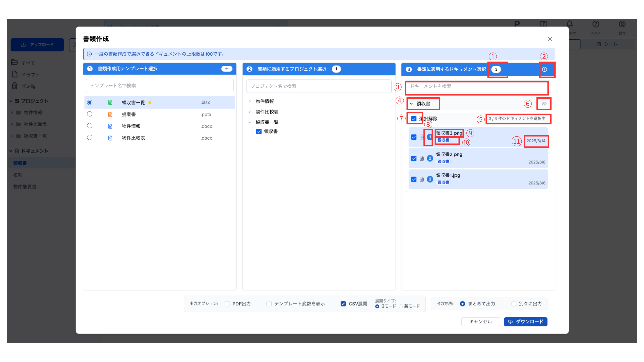The image size is (644, 362).
Task: Click the blue docx icon for 物件情報
Action: 110,126
